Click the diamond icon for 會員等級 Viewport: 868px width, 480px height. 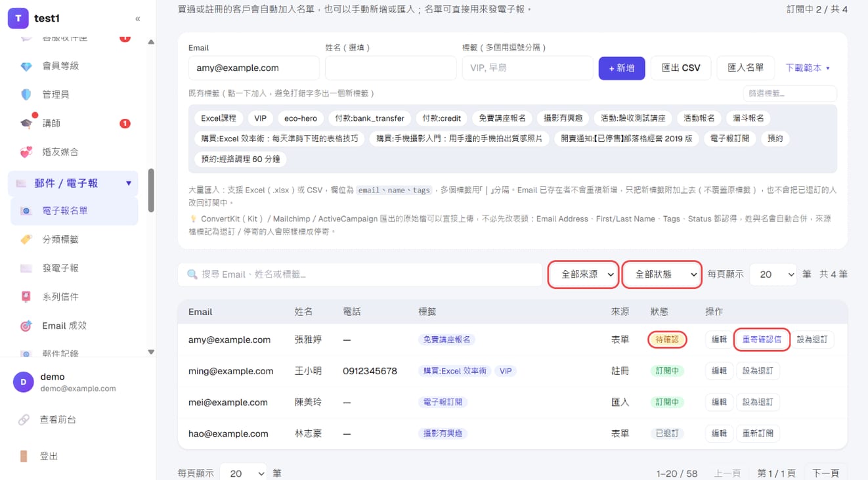click(x=26, y=66)
